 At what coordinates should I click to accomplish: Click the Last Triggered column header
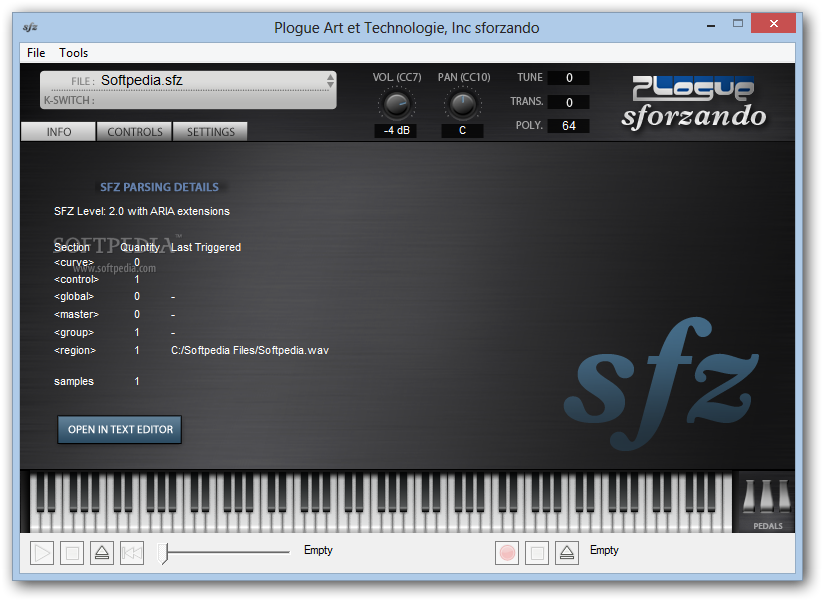[x=206, y=247]
